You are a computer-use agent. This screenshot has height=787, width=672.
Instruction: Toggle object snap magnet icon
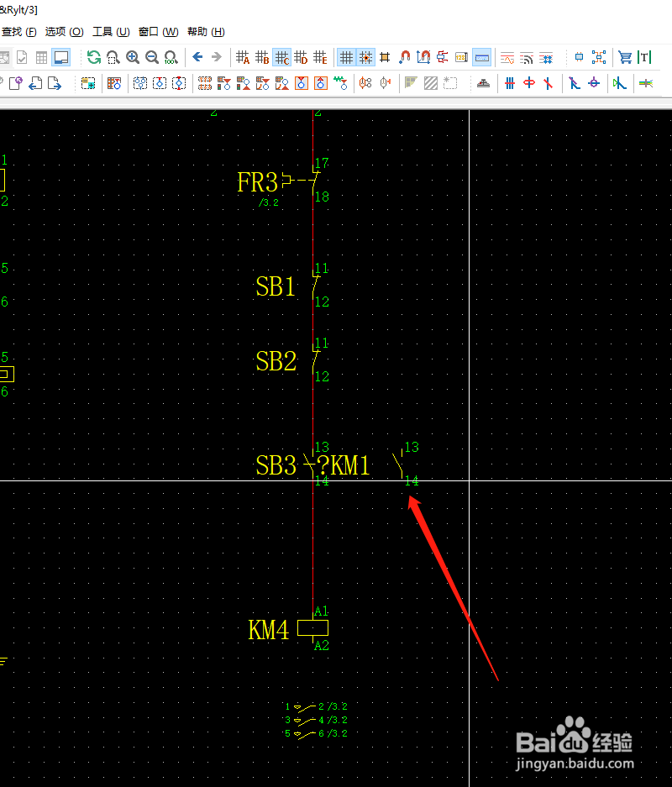(404, 57)
